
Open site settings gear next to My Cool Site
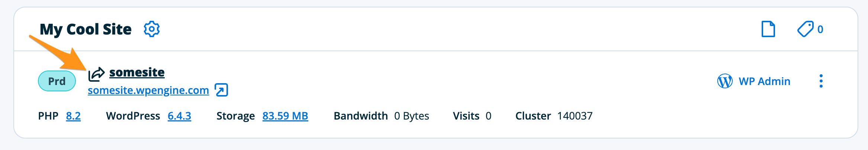(152, 29)
